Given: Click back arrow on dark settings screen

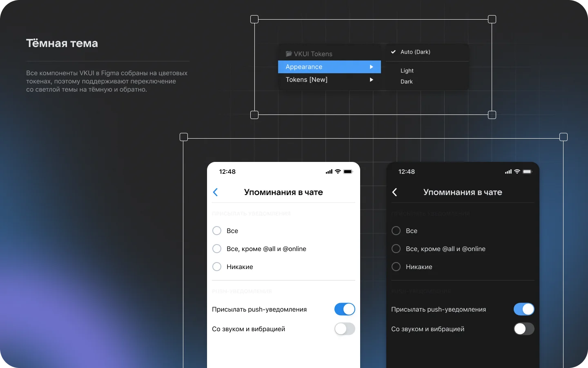Looking at the screenshot, I should (x=394, y=192).
